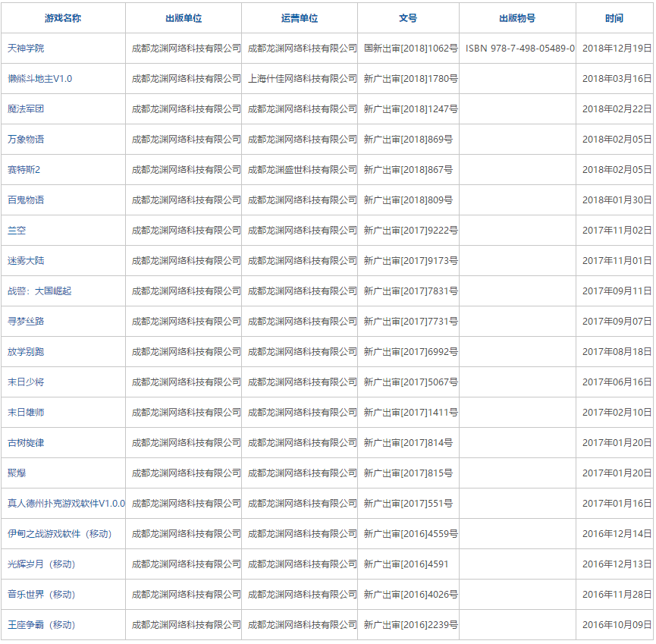Select the date 2017年08月18日
The height and width of the screenshot is (644, 656).
click(617, 352)
